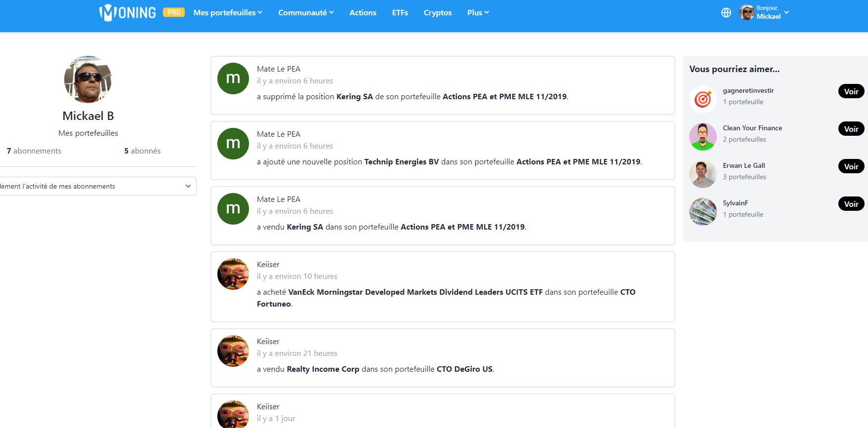Go to the ETFs page

coord(400,12)
